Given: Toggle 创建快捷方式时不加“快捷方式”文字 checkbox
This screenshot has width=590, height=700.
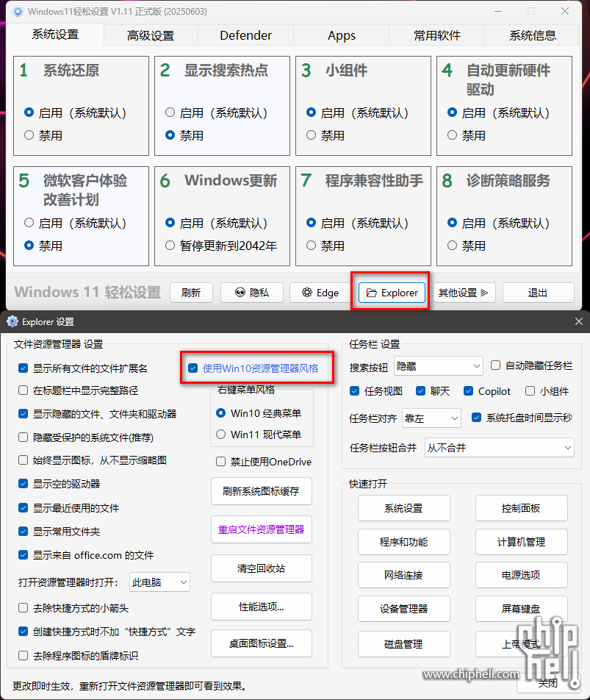Looking at the screenshot, I should (x=24, y=632).
